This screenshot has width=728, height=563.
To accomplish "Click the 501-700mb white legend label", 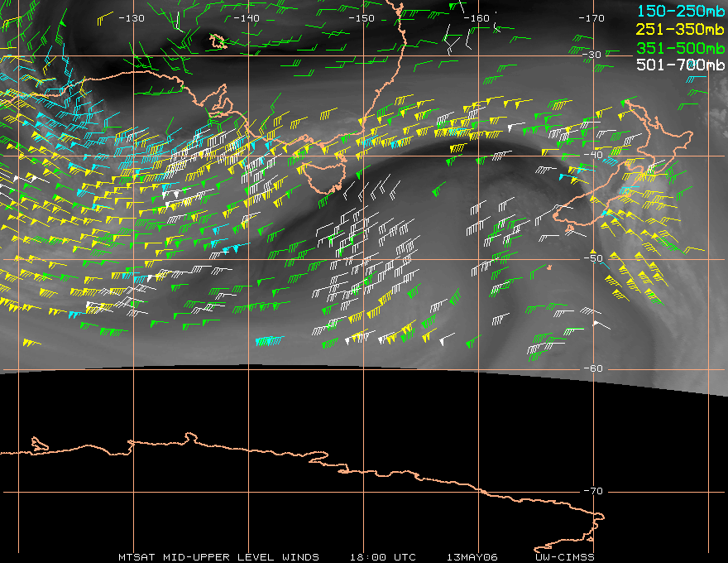I will click(680, 65).
